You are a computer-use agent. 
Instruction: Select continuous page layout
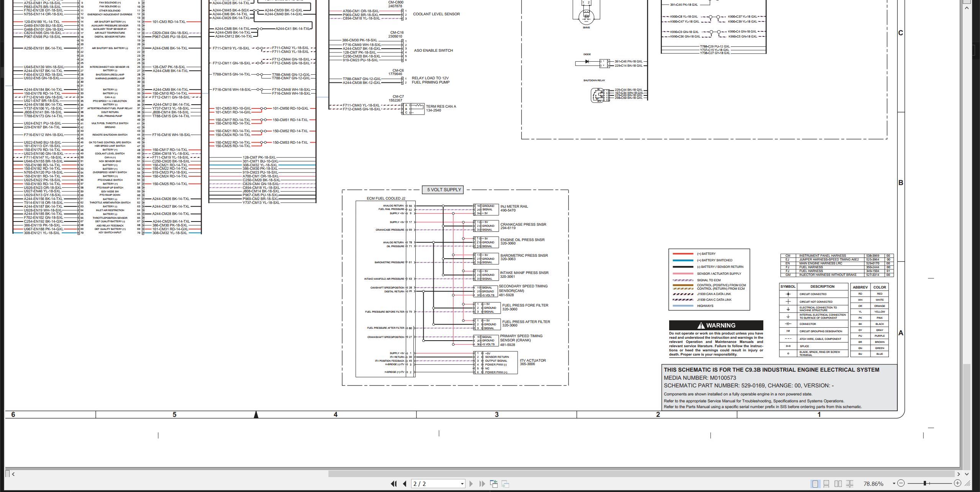pyautogui.click(x=826, y=484)
